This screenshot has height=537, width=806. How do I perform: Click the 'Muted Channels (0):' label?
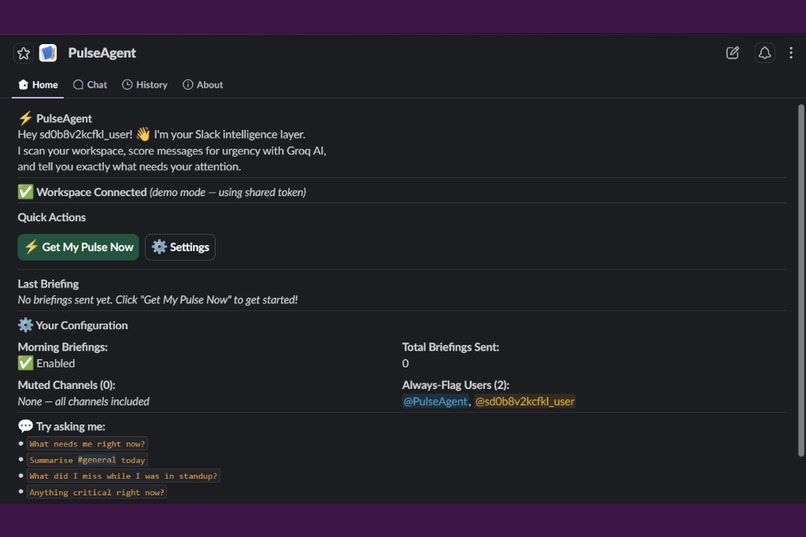[x=67, y=385]
